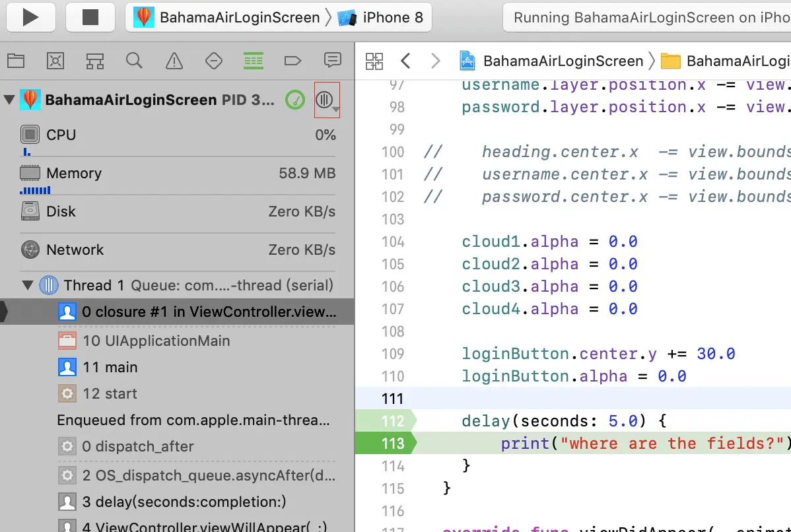Open the Breakpoint navigator icon
Viewport: 791px width, 532px height.
(x=292, y=61)
